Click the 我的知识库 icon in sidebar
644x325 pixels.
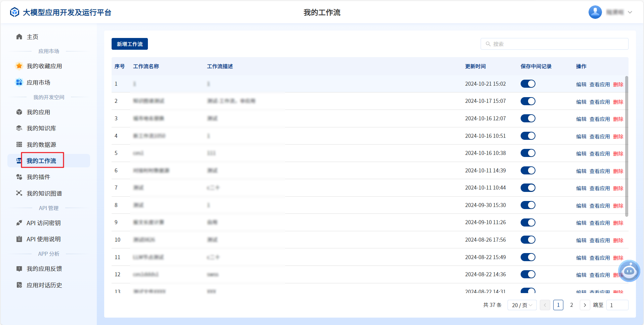point(19,128)
